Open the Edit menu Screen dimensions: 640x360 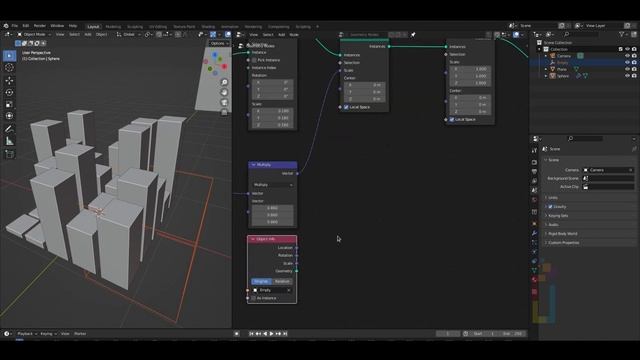coord(26,26)
